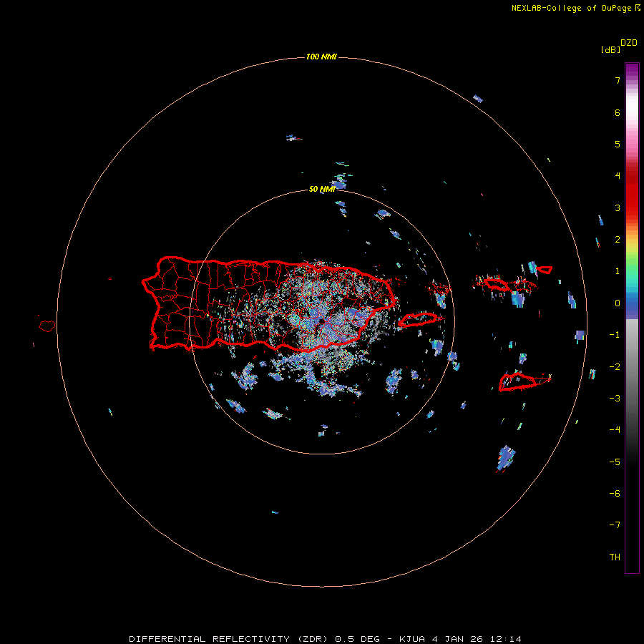Select the 100 NMI range ring label
Screen dimensions: 644x644
tap(321, 57)
